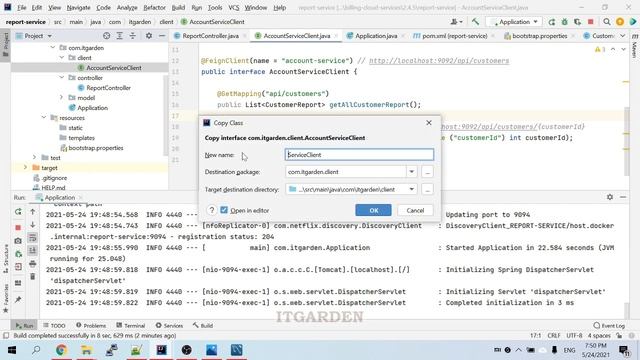
Task: Expand the target folder
Action: (x=25, y=167)
